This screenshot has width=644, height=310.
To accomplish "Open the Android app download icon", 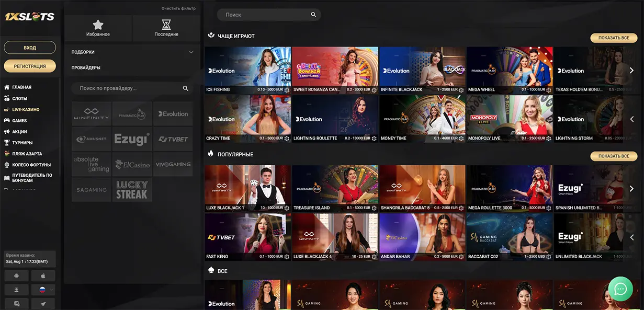I will click(17, 275).
